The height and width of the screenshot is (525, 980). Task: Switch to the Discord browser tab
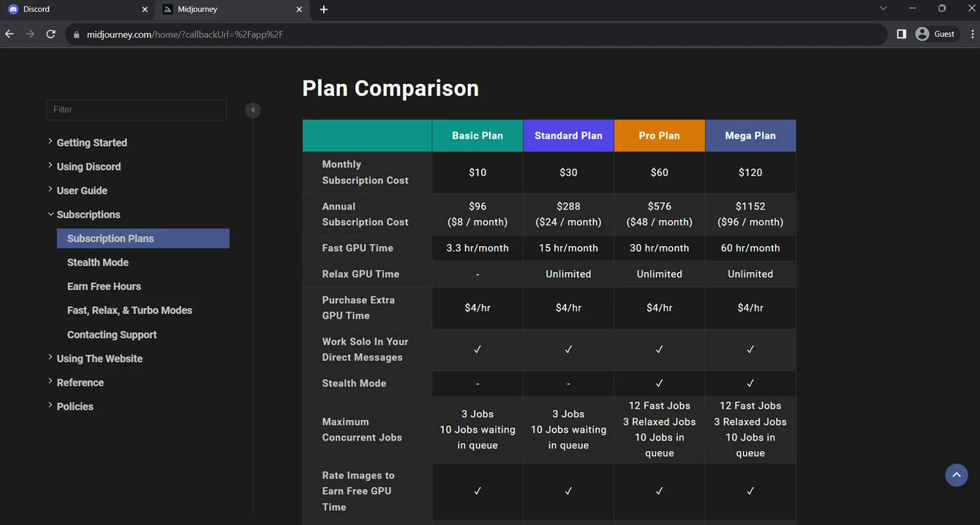coord(71,10)
